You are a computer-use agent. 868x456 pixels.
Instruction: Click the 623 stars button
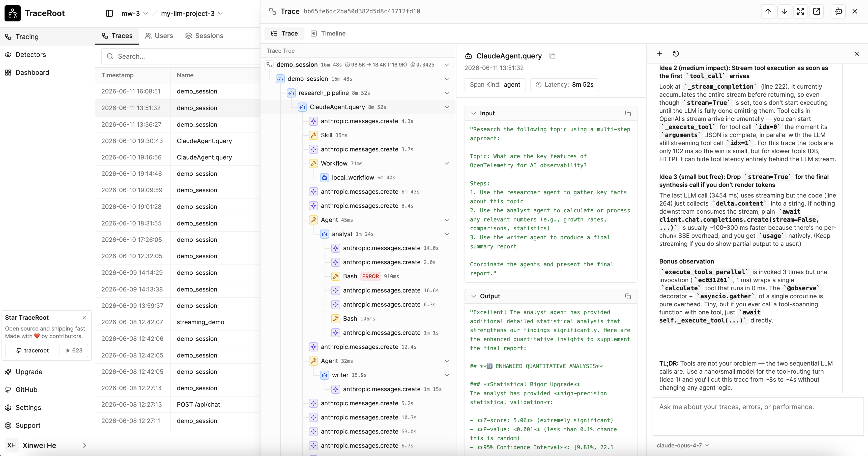point(74,350)
